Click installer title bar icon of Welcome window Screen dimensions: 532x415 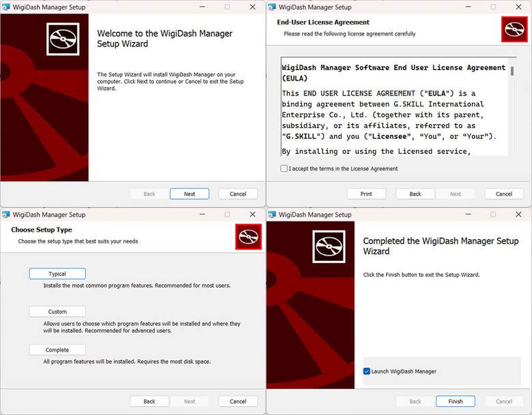6,7
